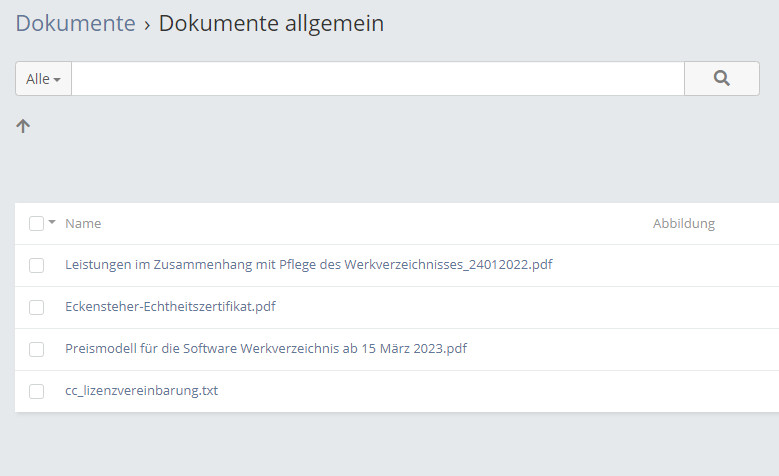Screen dimensions: 779x476
Task: Click the magnifying glass search button
Action: click(x=721, y=79)
